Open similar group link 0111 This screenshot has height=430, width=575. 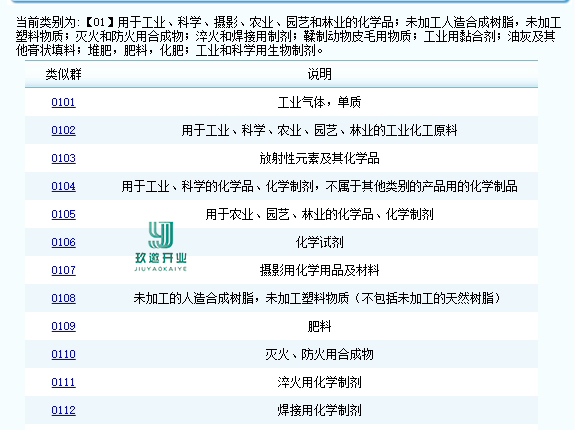click(63, 382)
